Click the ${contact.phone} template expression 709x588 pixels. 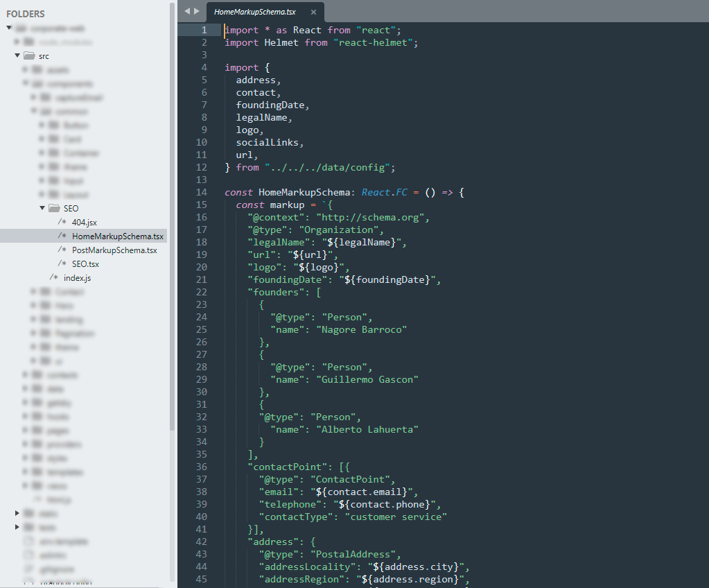385,504
